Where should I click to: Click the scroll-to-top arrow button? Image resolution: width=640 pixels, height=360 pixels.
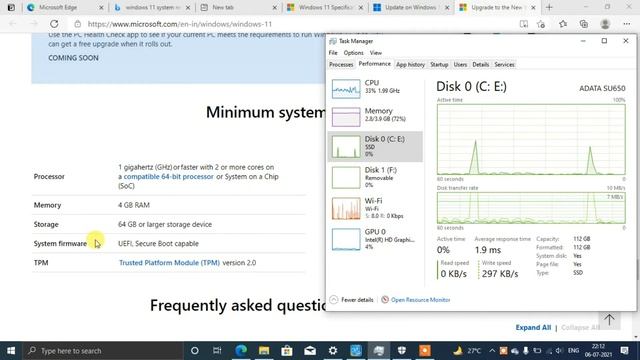[x=609, y=320]
